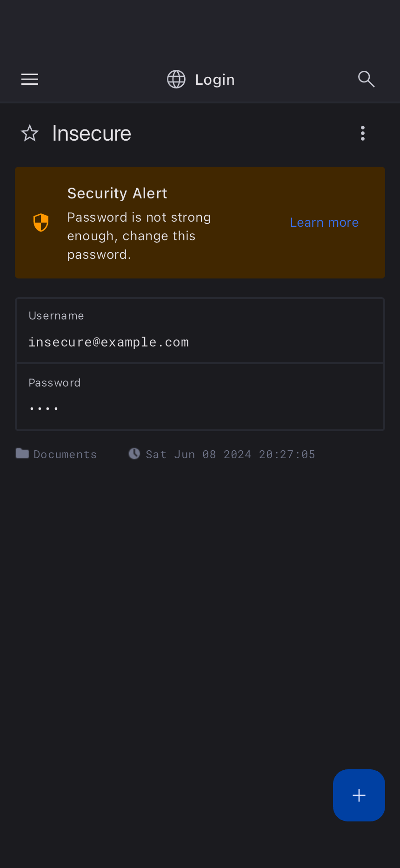Reveal the masked password dots
The width and height of the screenshot is (400, 868).
click(x=44, y=408)
